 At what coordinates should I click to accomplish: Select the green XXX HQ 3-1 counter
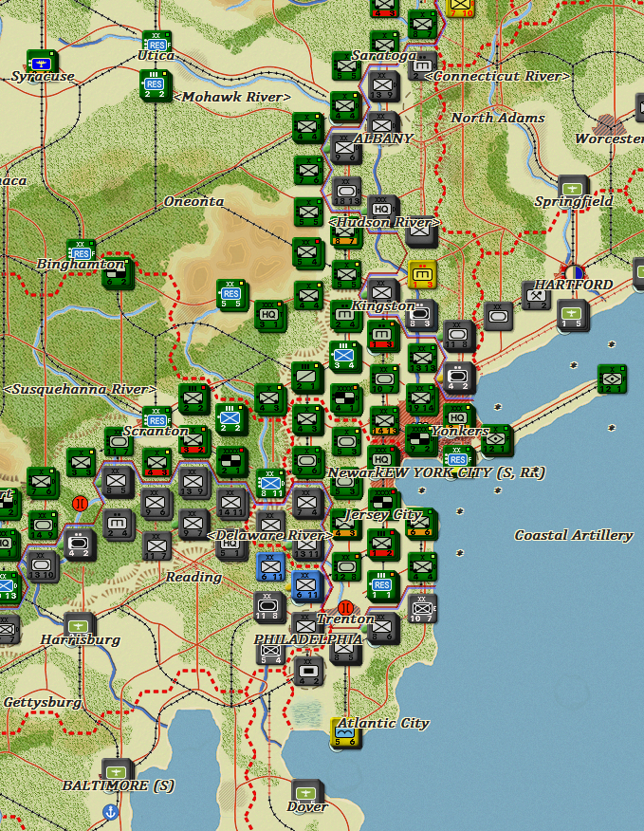pyautogui.click(x=269, y=315)
